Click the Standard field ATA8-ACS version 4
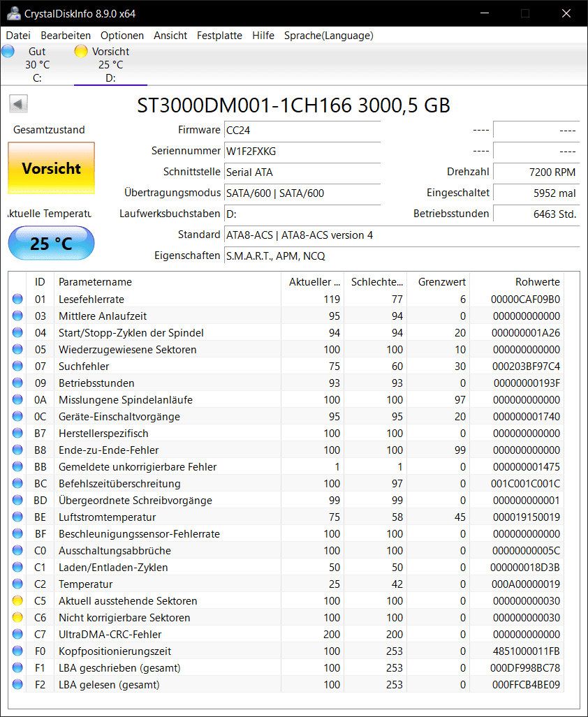This screenshot has width=588, height=717. (x=402, y=235)
